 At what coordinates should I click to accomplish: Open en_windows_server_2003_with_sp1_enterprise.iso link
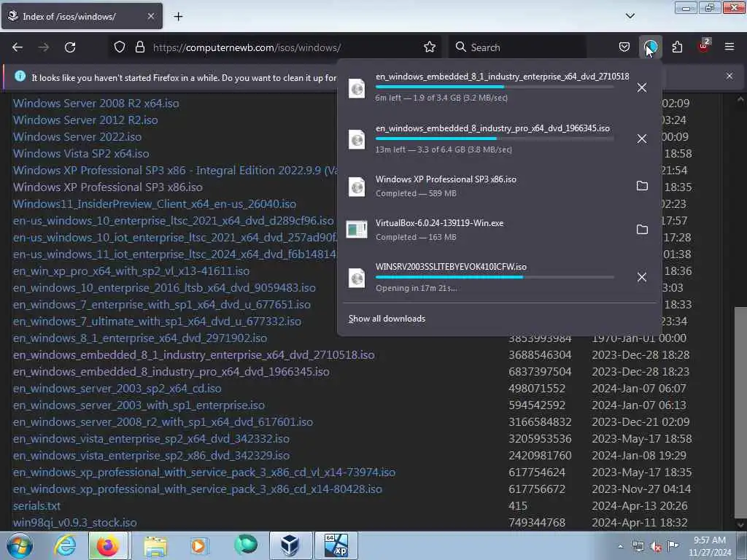coord(139,405)
